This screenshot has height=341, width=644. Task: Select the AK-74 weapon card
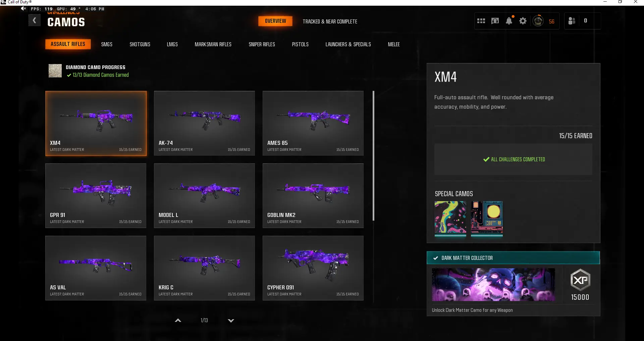pos(204,123)
